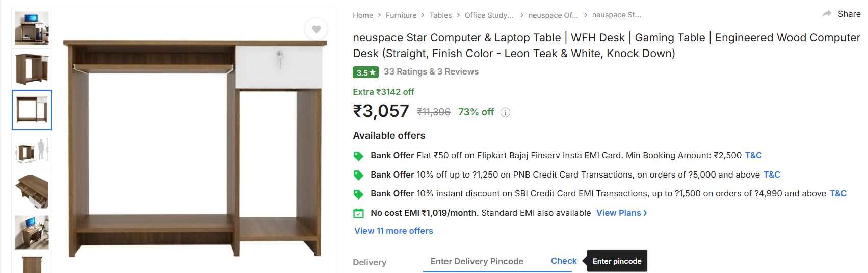Click No cost EMI calendar icon
The image size is (868, 273).
[x=358, y=213]
